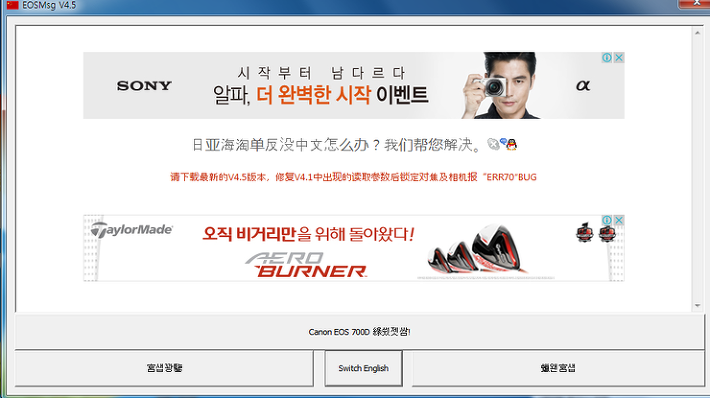Click the grey round icon before the penguin
This screenshot has width=710, height=398.
point(493,144)
